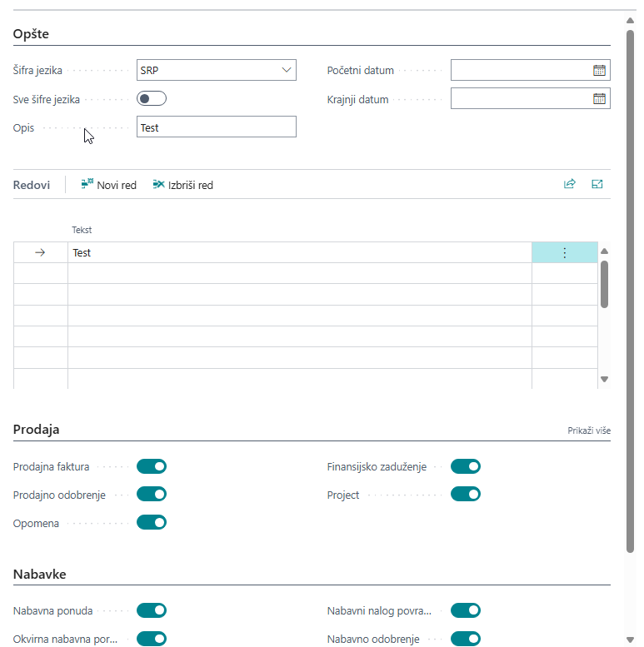Image resolution: width=644 pixels, height=647 pixels.
Task: Collapse the Prodaja section header
Action: click(37, 430)
